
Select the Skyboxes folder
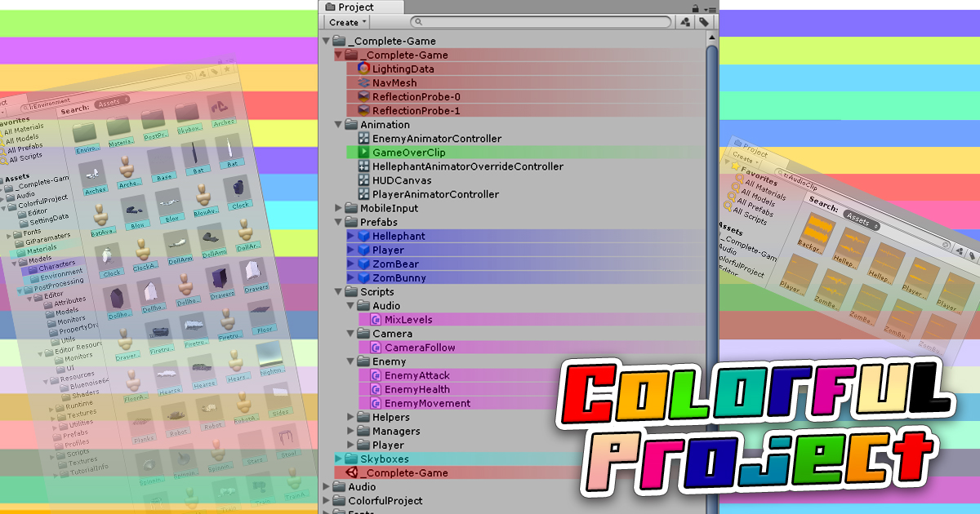pyautogui.click(x=384, y=459)
